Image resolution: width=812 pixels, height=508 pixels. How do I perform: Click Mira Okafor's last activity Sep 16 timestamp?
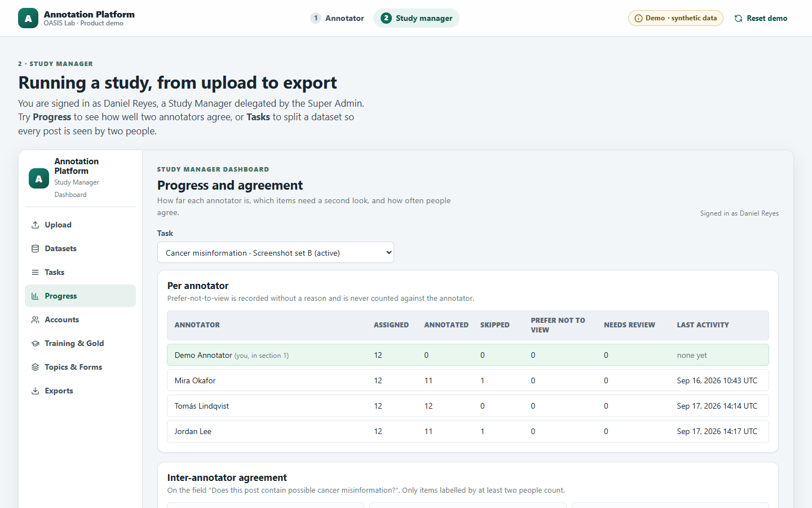click(x=717, y=380)
